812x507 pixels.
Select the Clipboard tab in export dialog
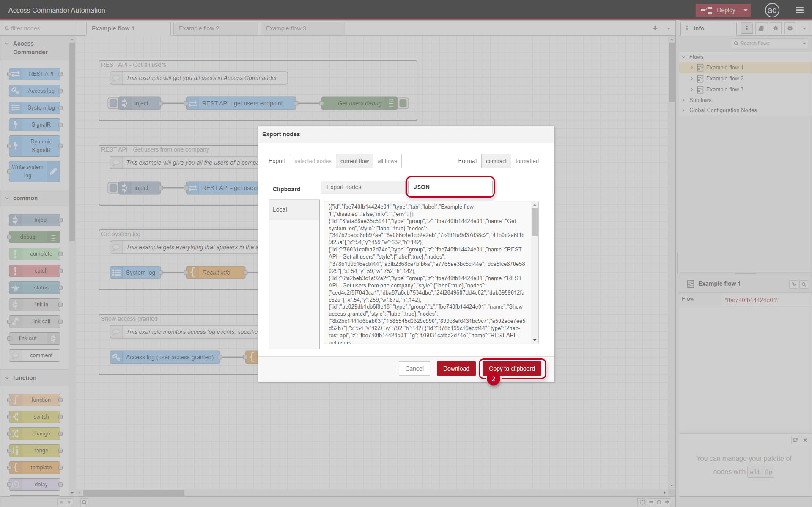coord(294,189)
